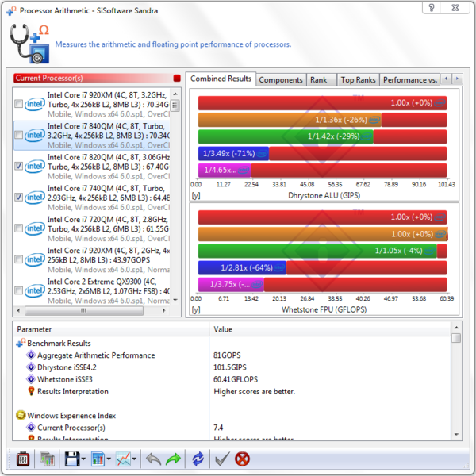Click the checkmark OK icon
This screenshot has width=476, height=476.
(222, 459)
